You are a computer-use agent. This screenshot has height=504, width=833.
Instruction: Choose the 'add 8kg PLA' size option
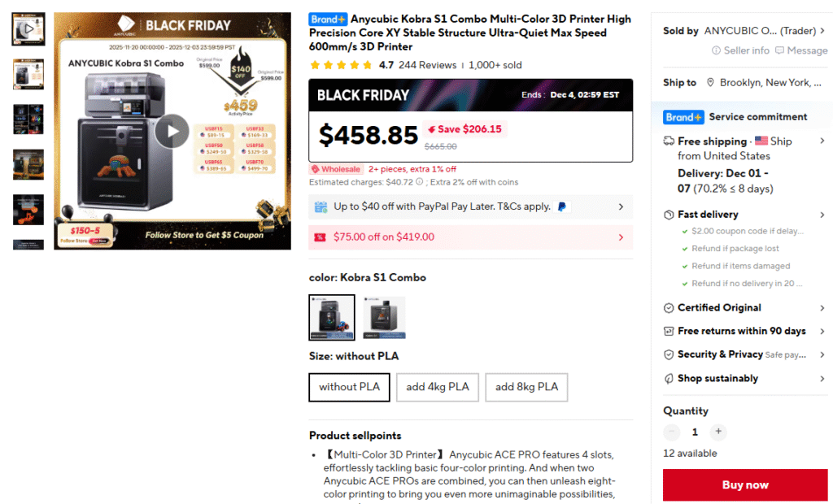526,387
